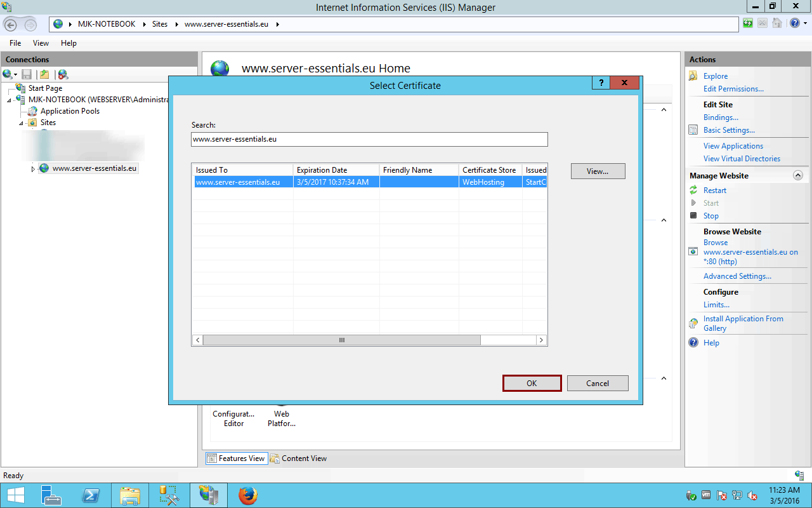The width and height of the screenshot is (812, 508).
Task: Open Bindings... link under Edit Site
Action: point(721,117)
